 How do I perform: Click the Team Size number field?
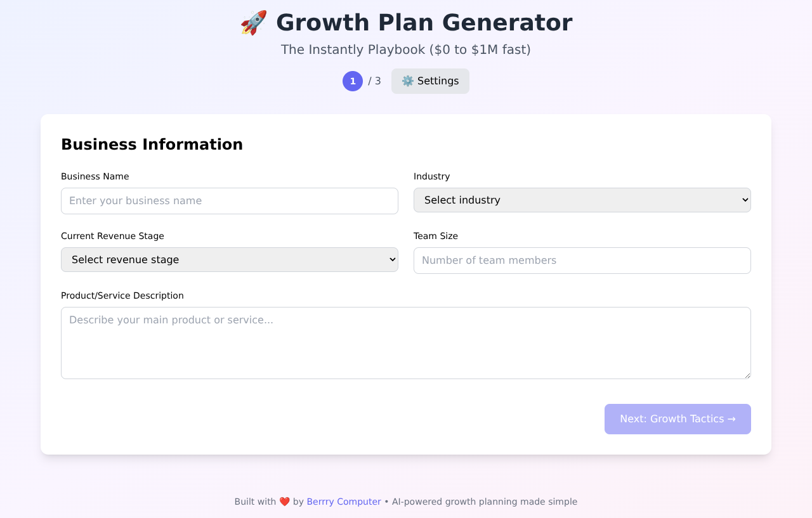pos(582,260)
